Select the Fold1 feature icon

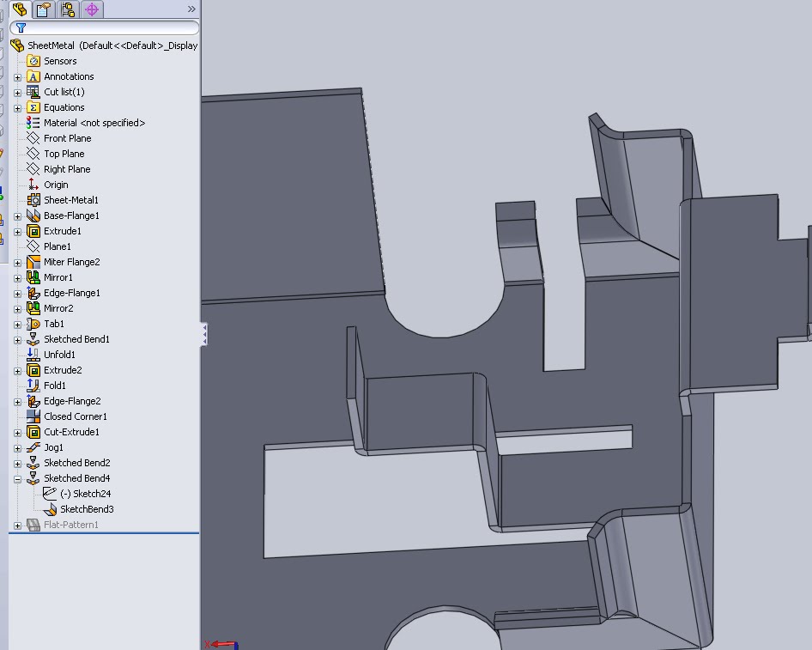(x=33, y=386)
